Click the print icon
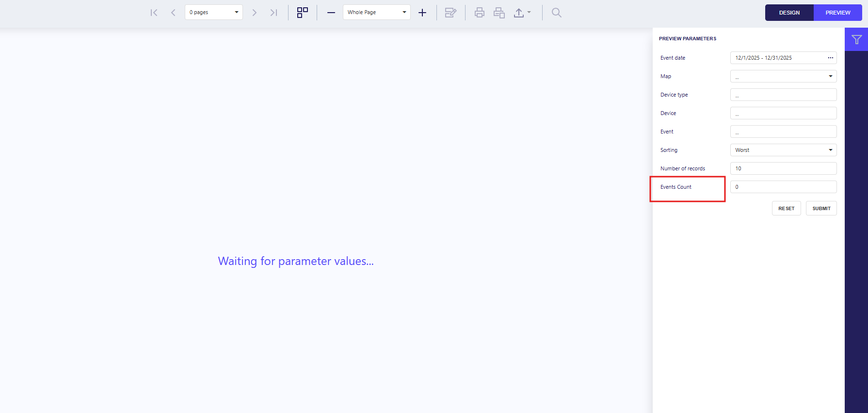The image size is (868, 413). 480,13
